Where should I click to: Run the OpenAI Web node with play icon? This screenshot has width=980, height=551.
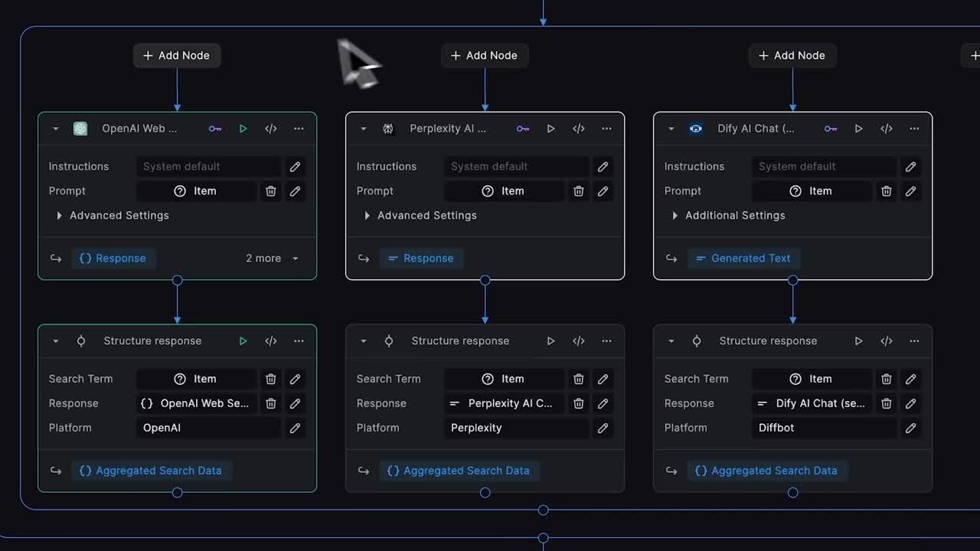(243, 129)
